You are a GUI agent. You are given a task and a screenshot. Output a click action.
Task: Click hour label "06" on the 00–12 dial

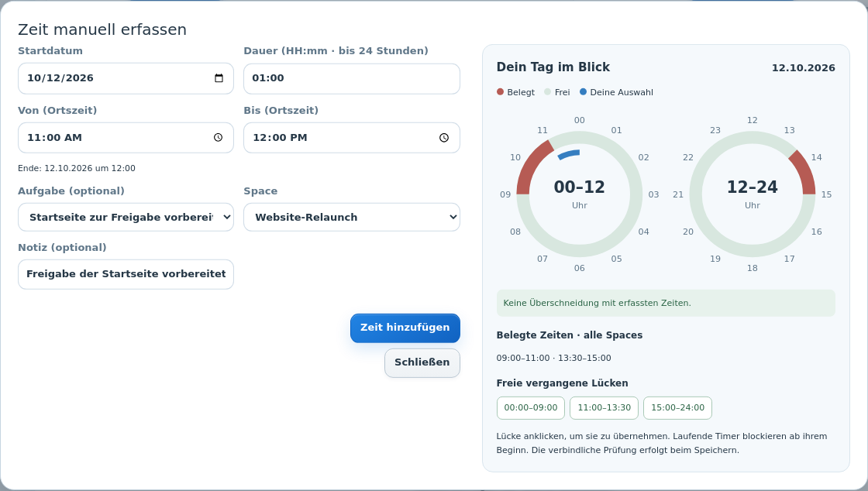pos(580,268)
